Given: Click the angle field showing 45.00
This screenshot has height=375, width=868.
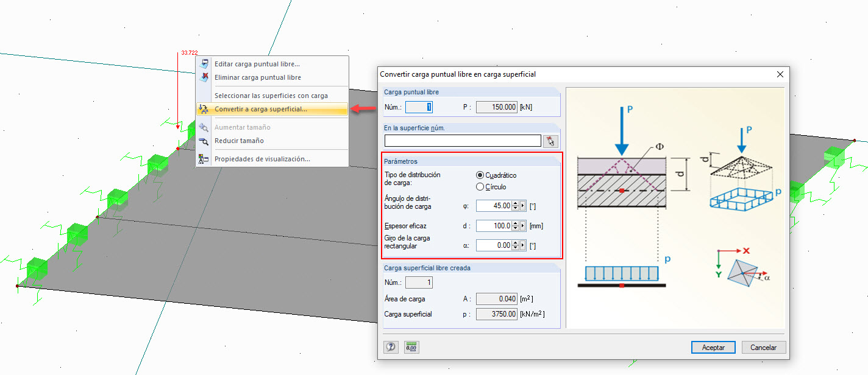Looking at the screenshot, I should pyautogui.click(x=494, y=206).
